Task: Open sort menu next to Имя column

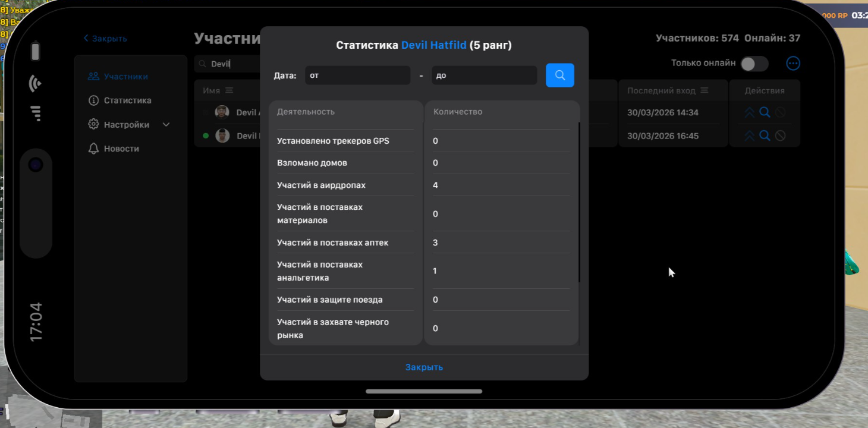Action: click(229, 90)
